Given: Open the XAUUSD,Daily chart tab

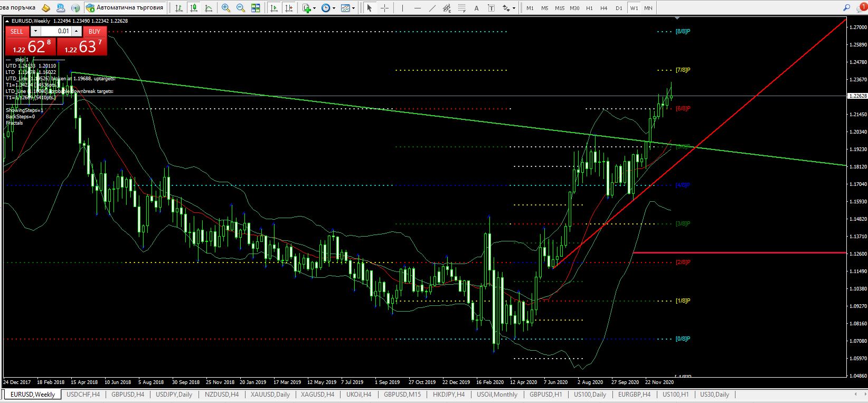Looking at the screenshot, I should click(x=270, y=395).
